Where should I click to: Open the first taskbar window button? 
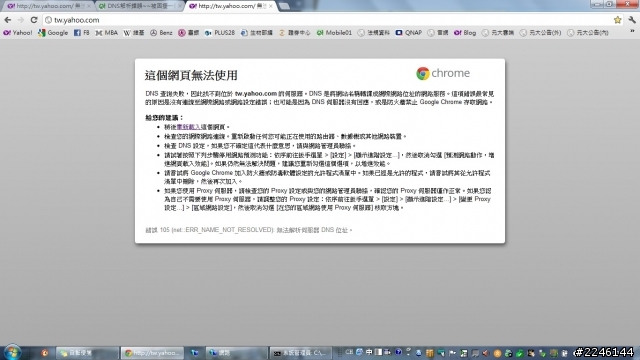click(x=87, y=353)
